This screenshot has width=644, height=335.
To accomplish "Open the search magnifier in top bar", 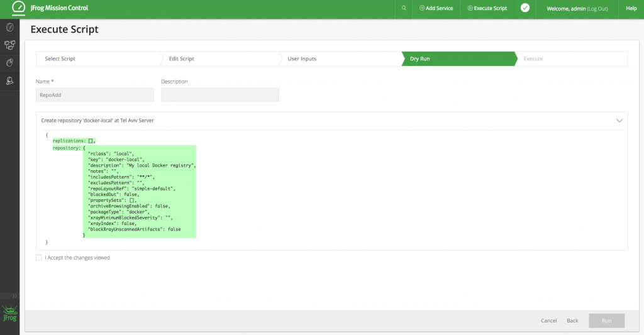I will (404, 8).
